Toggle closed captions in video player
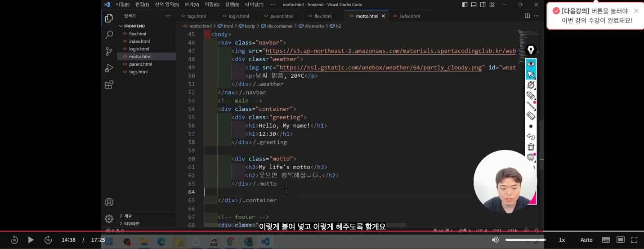The image size is (644, 249). coord(606,240)
